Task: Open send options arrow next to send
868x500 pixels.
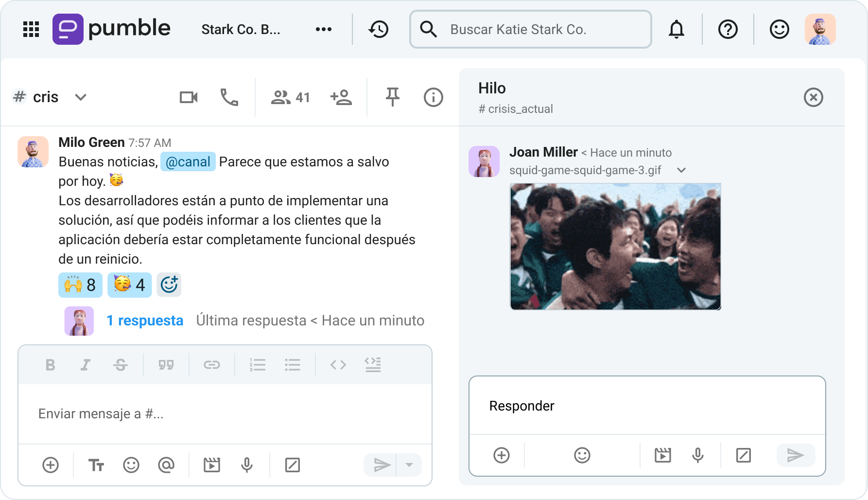Action: pos(409,464)
